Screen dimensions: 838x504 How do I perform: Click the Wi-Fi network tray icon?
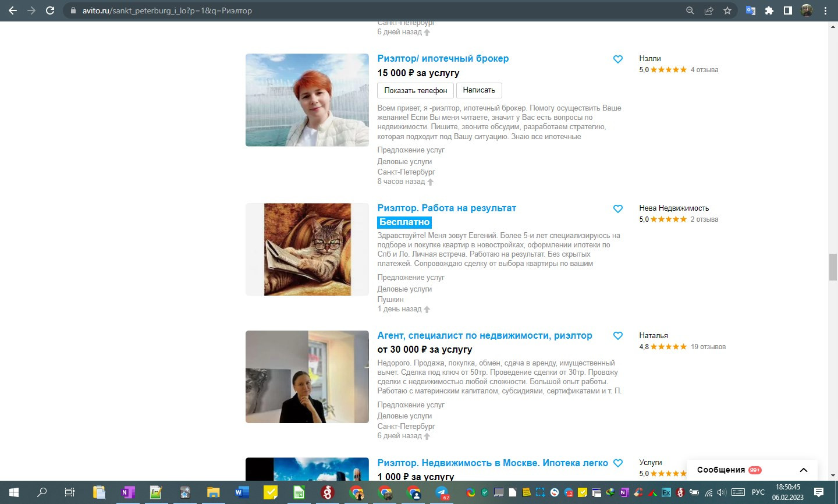pos(709,492)
